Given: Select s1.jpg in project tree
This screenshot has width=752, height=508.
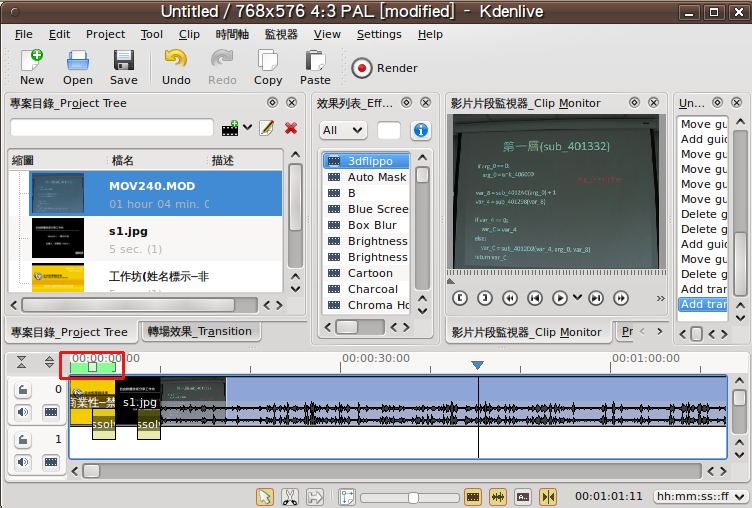Looking at the screenshot, I should click(156, 238).
